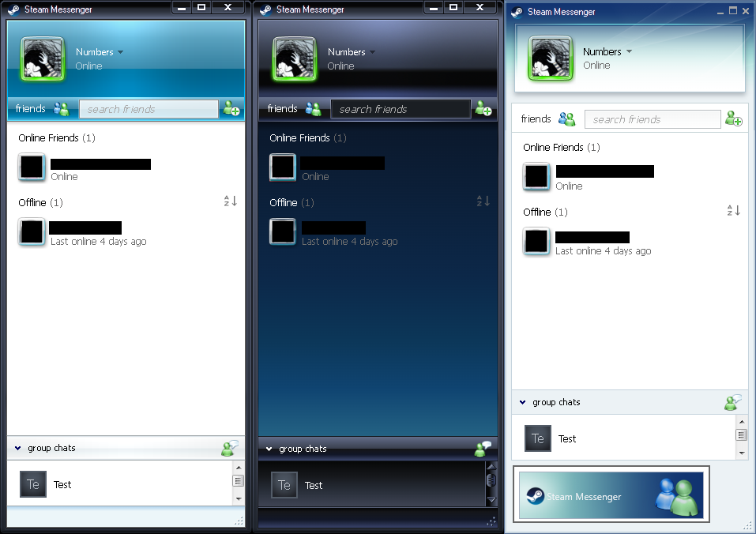This screenshot has height=534, width=756.
Task: Click the group chats scroll-up arrow in the middle dark window
Action: [x=491, y=467]
